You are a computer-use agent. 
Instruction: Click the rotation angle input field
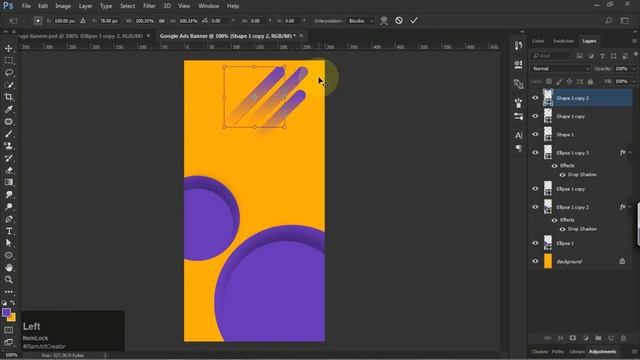coord(220,20)
